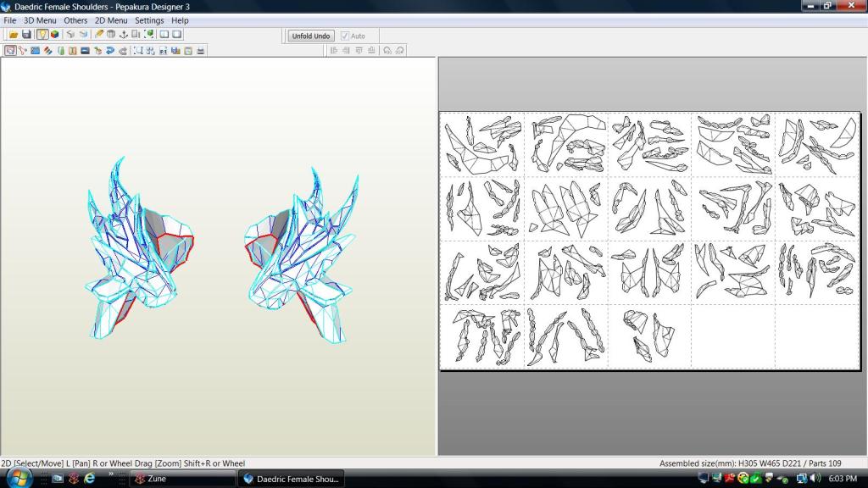Open the Settings menu

tap(149, 20)
